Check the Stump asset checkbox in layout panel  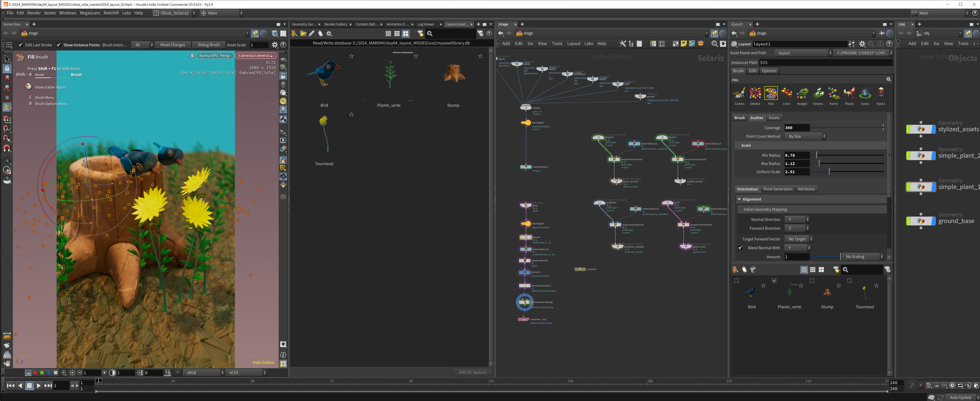click(x=812, y=281)
